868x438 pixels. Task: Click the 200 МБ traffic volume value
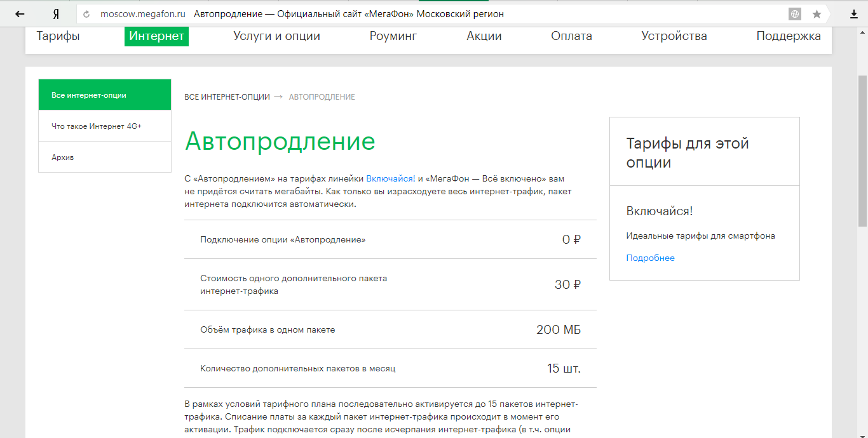coord(559,329)
